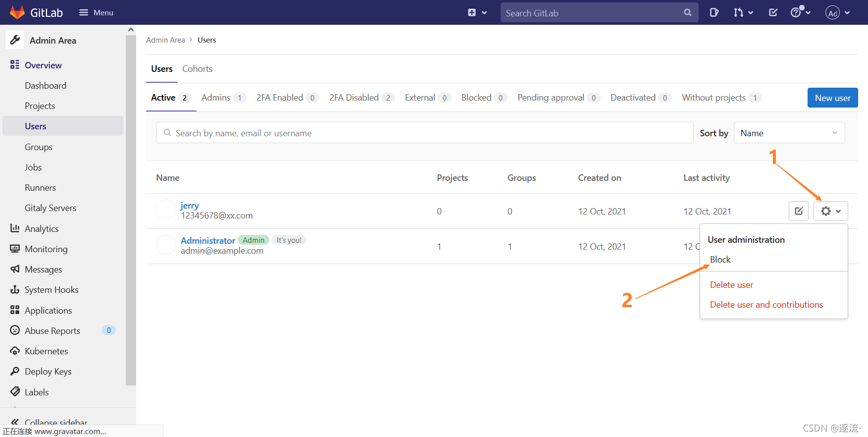Filter by 2FA Disabled tab
Image resolution: width=868 pixels, height=437 pixels.
(x=362, y=98)
